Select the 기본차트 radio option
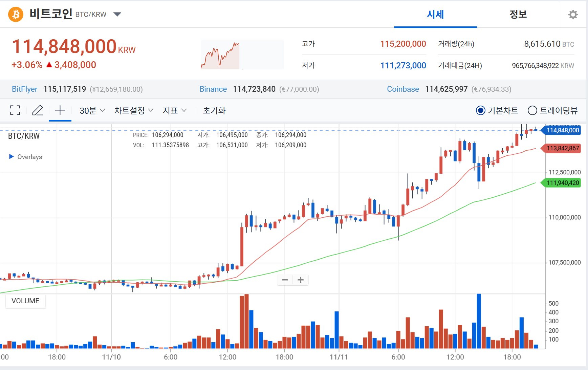 pyautogui.click(x=497, y=110)
